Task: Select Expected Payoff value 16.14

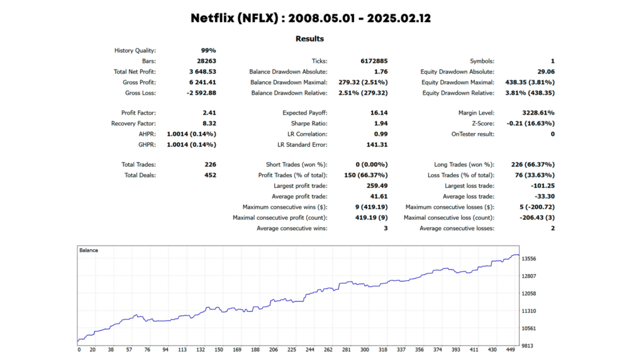Action: (379, 113)
